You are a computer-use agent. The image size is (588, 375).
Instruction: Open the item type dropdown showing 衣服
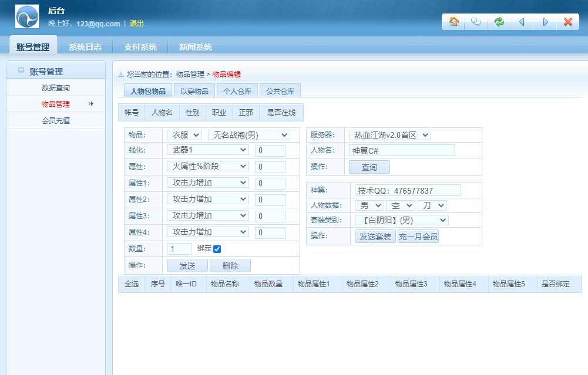point(183,134)
